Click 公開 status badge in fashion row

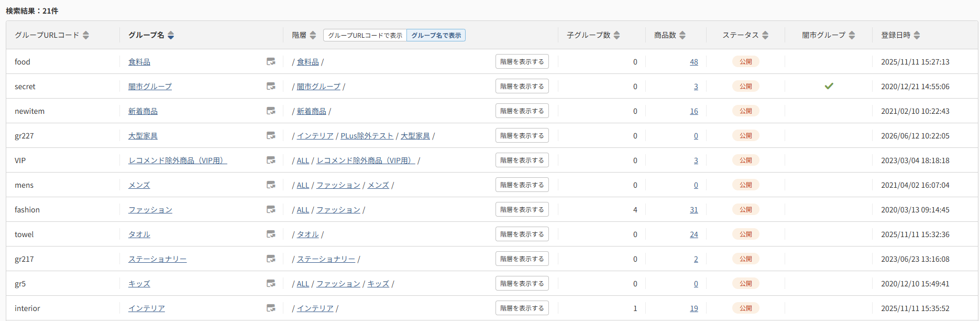point(746,210)
